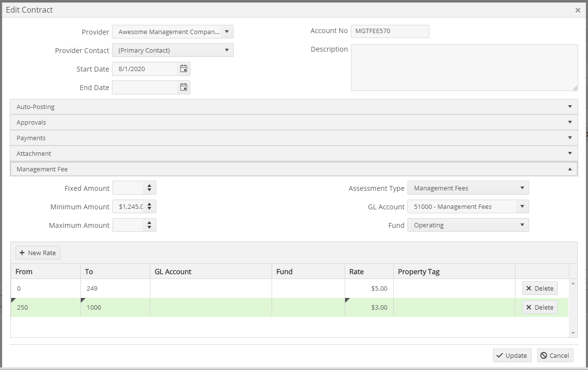Focus the End Date input field
Screen dimensions: 588x370
click(x=145, y=87)
